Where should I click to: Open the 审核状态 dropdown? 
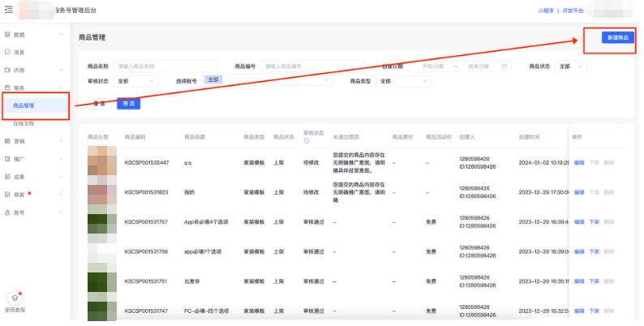[x=136, y=81]
